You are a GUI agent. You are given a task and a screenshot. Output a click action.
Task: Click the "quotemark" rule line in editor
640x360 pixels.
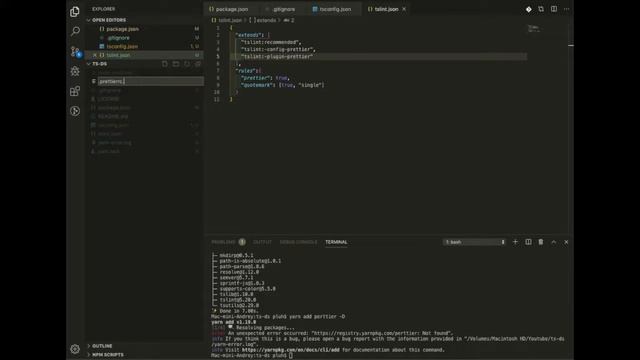282,85
